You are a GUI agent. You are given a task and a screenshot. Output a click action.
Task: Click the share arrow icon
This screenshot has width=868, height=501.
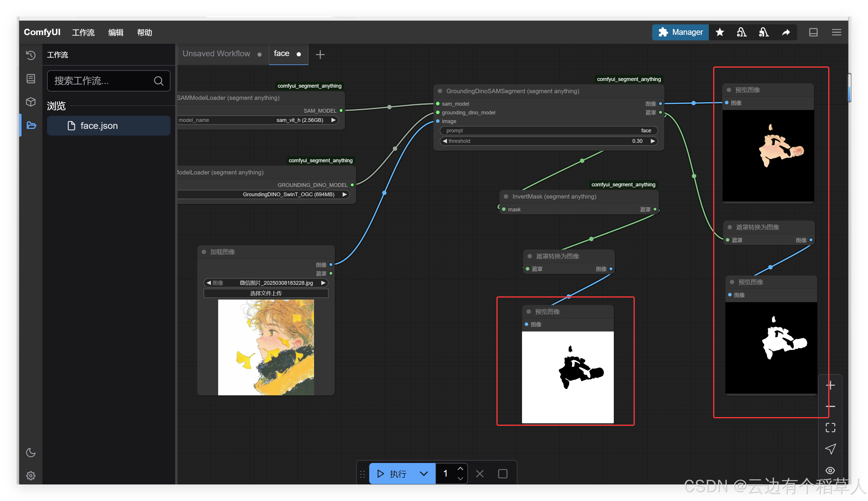tap(786, 32)
